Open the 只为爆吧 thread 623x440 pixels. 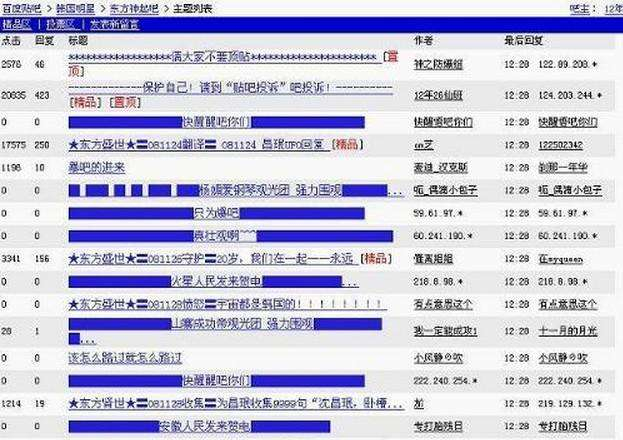(x=217, y=213)
